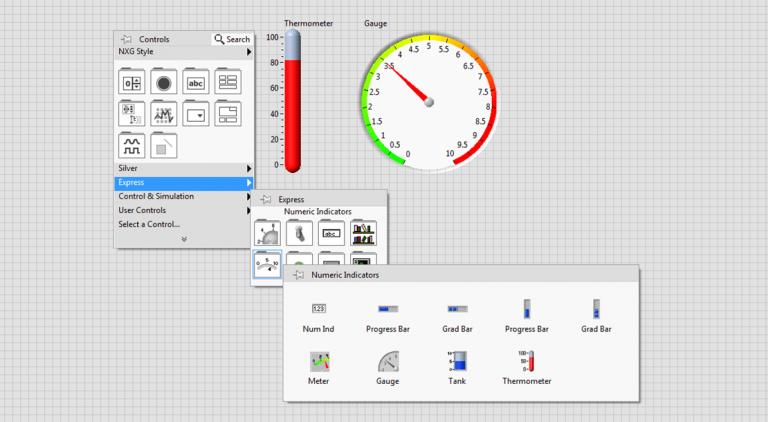Show more categories with the double chevron
The image size is (768, 422).
pos(183,239)
